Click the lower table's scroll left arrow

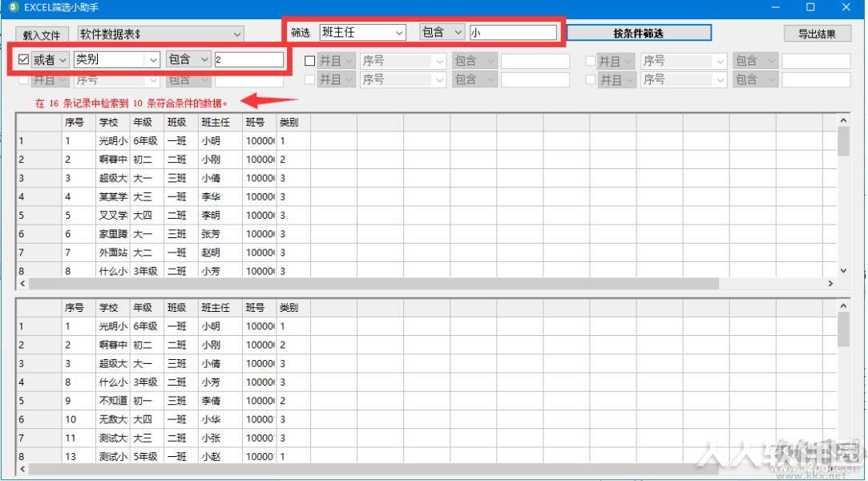[x=22, y=469]
